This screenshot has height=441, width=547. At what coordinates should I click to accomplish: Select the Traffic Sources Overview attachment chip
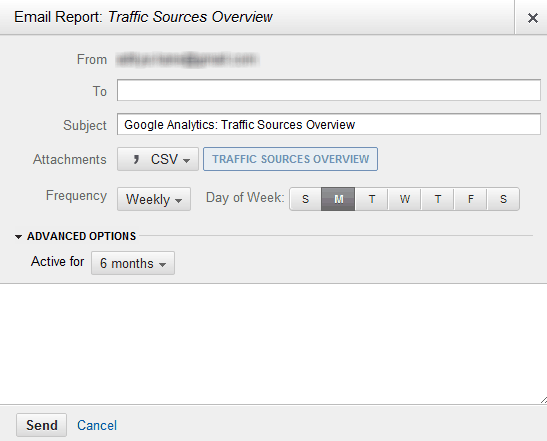point(291,159)
